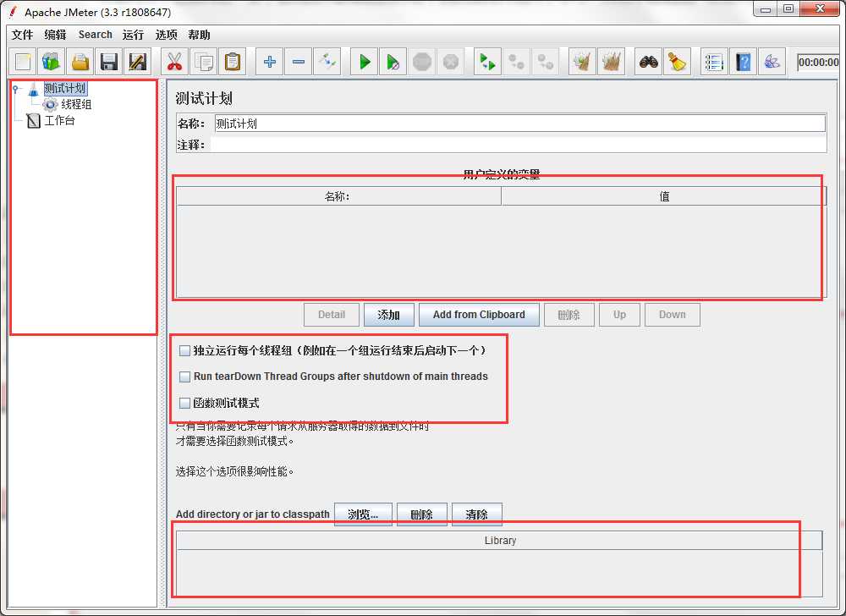Click the Up button
This screenshot has height=616, width=846.
(619, 315)
